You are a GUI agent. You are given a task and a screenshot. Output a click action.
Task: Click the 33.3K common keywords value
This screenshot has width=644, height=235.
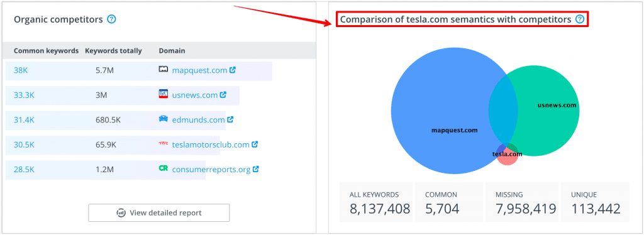pyautogui.click(x=25, y=95)
